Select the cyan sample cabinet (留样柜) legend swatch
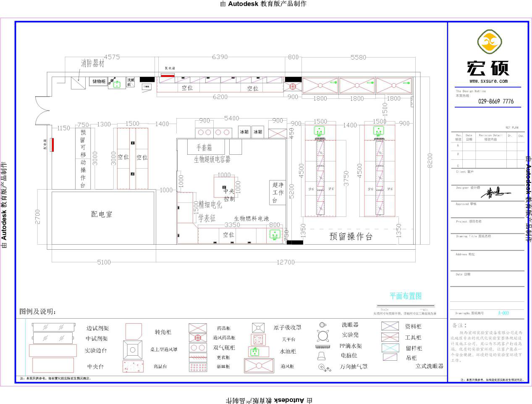Image resolution: width=532 pixels, height=404 pixels. [x=390, y=348]
